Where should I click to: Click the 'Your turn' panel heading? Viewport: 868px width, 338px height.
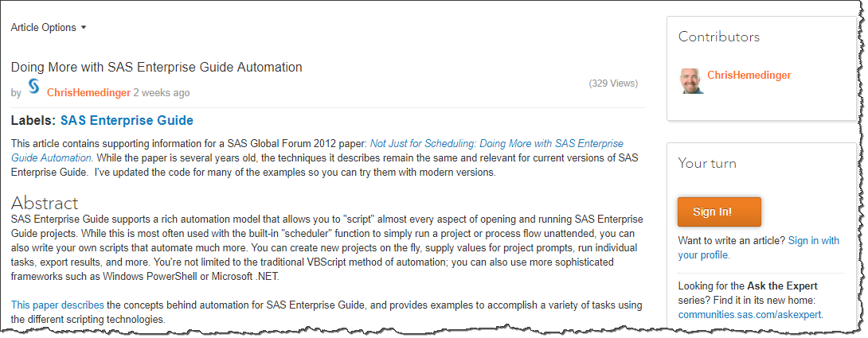(x=707, y=163)
